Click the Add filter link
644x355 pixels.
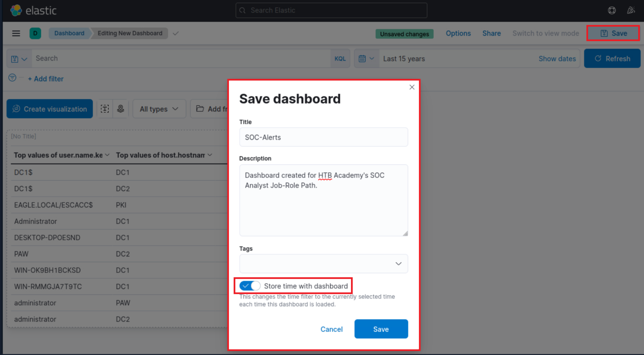click(46, 79)
